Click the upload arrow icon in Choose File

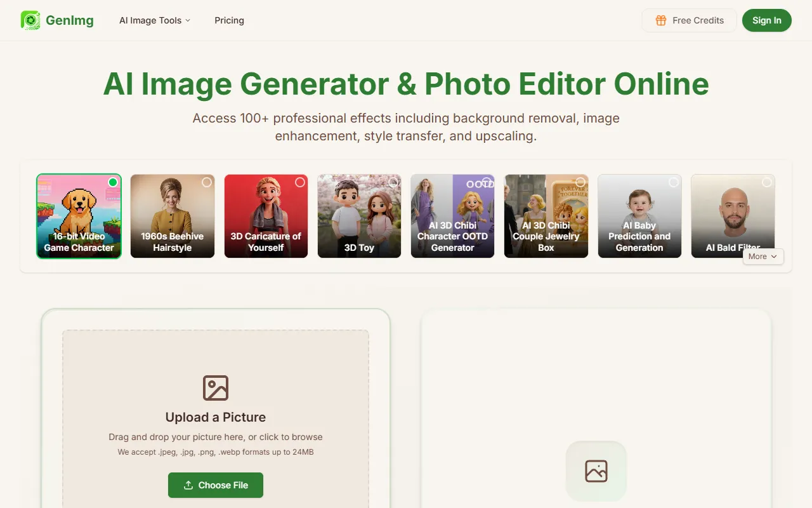pyautogui.click(x=188, y=485)
